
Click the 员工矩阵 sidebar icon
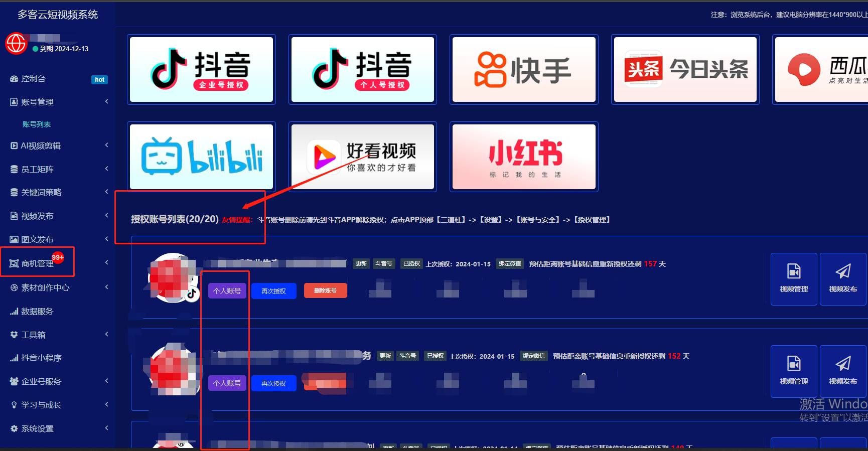coord(14,169)
